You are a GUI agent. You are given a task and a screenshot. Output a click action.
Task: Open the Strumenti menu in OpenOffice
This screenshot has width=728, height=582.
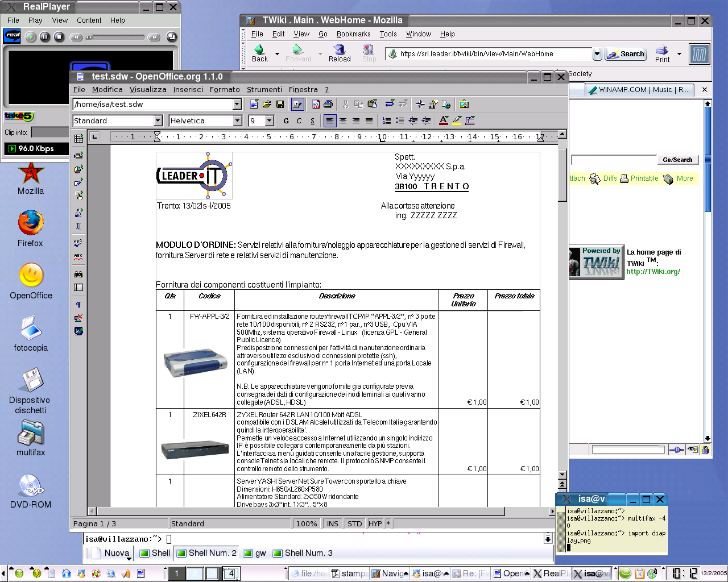[x=264, y=89]
